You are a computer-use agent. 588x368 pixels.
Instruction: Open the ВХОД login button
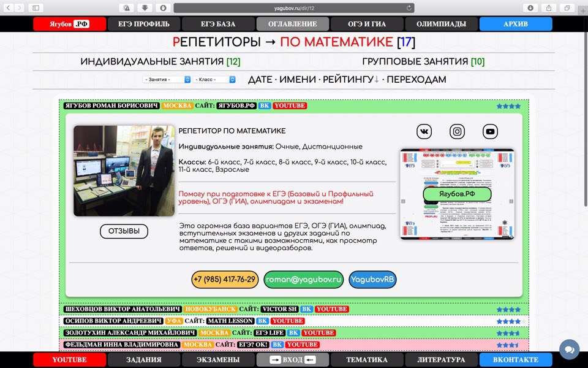pos(293,360)
